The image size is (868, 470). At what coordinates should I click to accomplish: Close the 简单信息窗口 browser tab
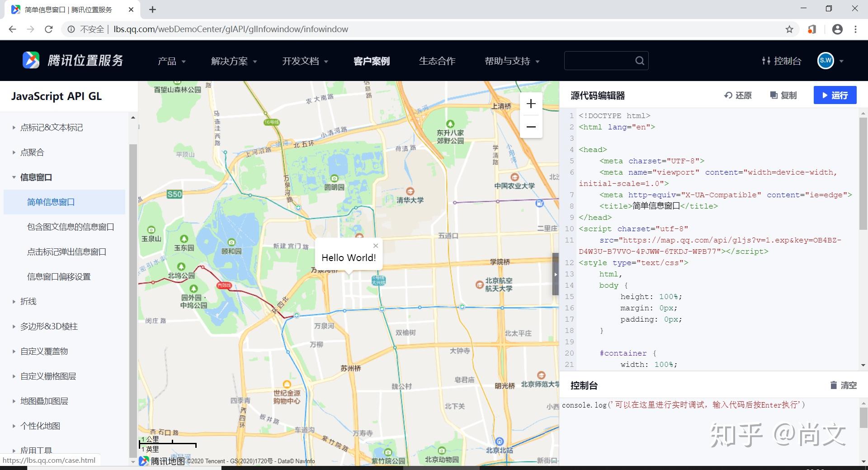(x=131, y=9)
